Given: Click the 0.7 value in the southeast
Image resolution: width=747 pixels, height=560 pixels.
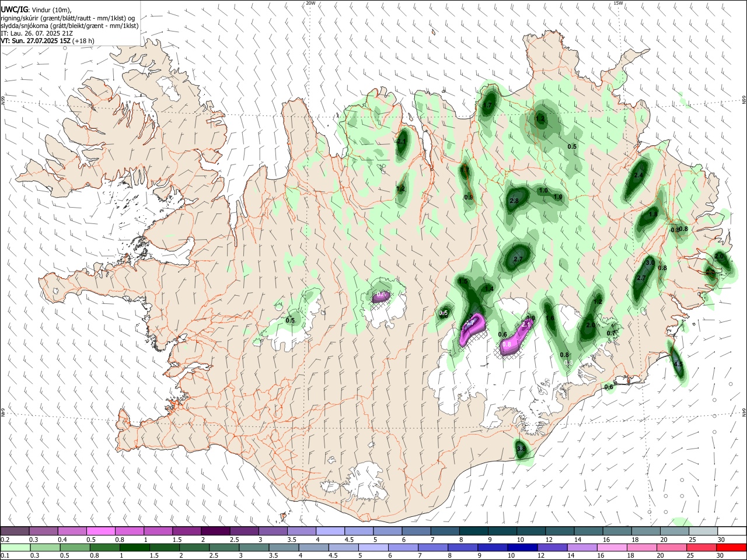Looking at the screenshot, I should [611, 333].
